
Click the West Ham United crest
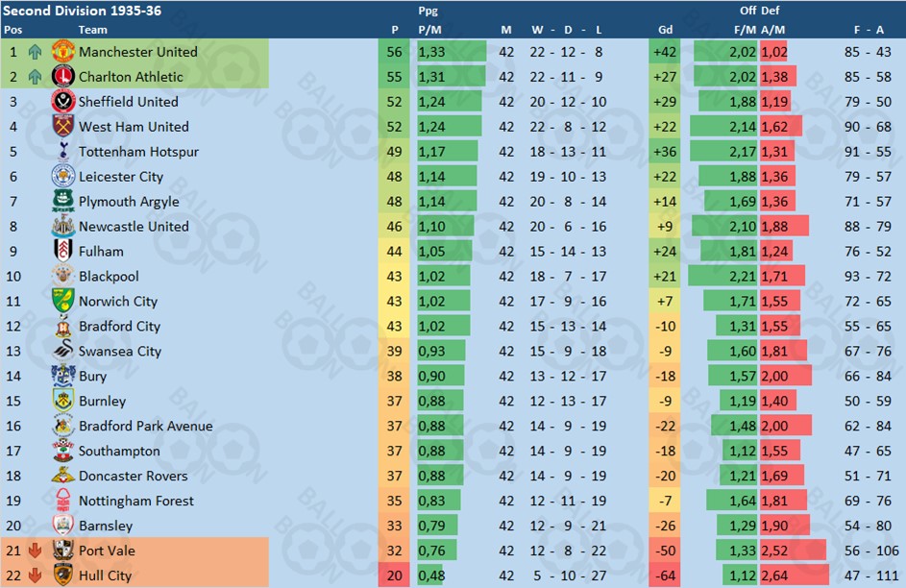[63, 126]
